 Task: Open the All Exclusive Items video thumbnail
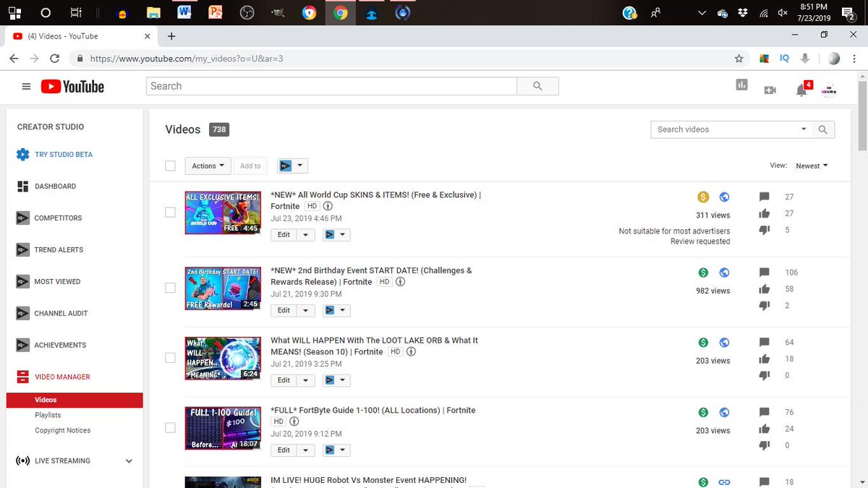223,213
